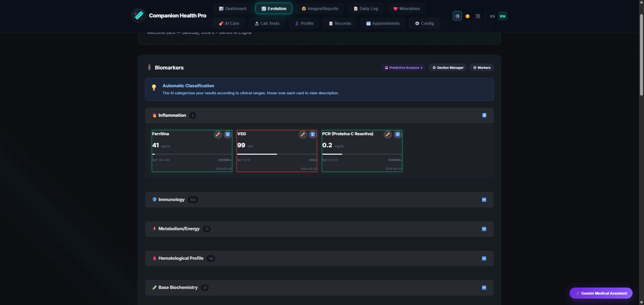Open the Dashboard tab
Viewport: 644px width, 305px height.
click(233, 9)
